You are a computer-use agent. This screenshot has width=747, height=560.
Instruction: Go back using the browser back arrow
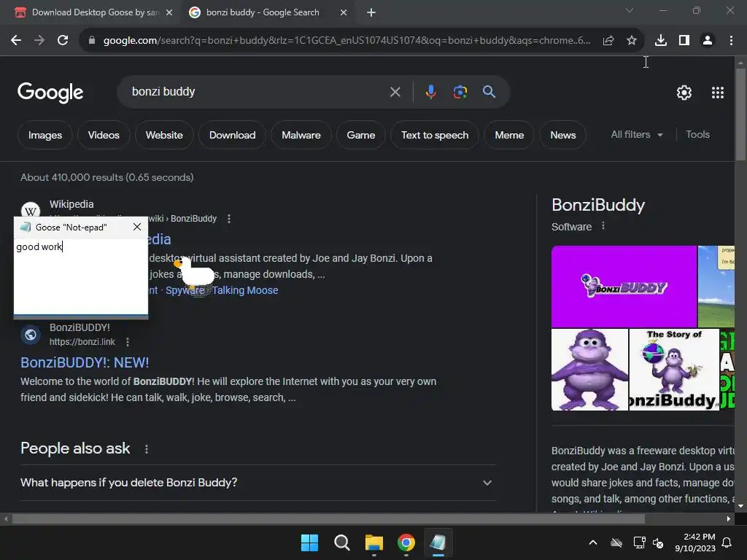click(x=16, y=41)
